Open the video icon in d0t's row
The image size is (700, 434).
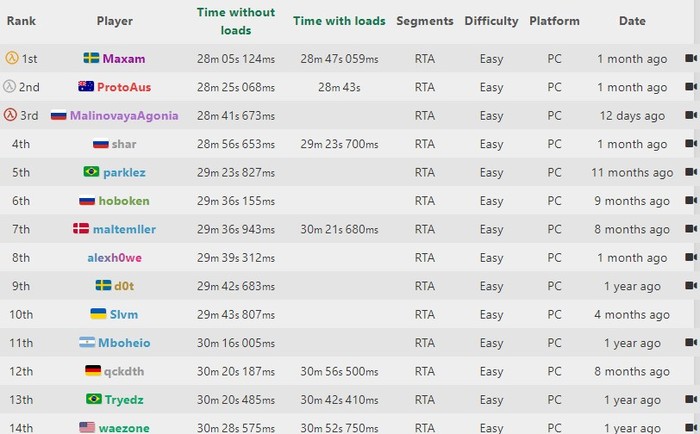pos(690,286)
